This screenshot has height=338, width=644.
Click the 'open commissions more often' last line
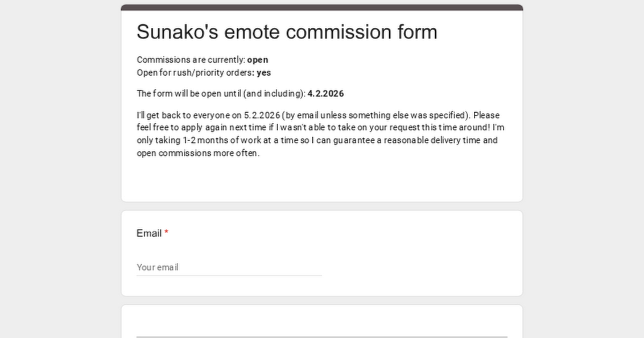point(198,153)
